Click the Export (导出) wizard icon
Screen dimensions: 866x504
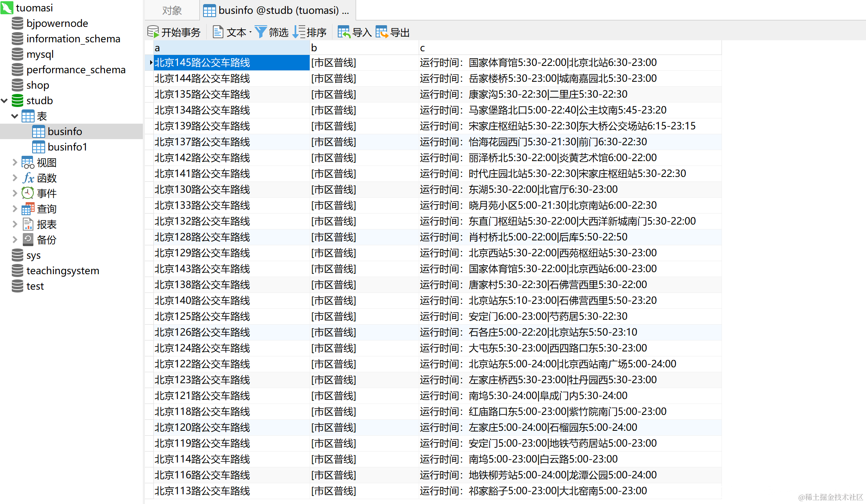pyautogui.click(x=382, y=32)
